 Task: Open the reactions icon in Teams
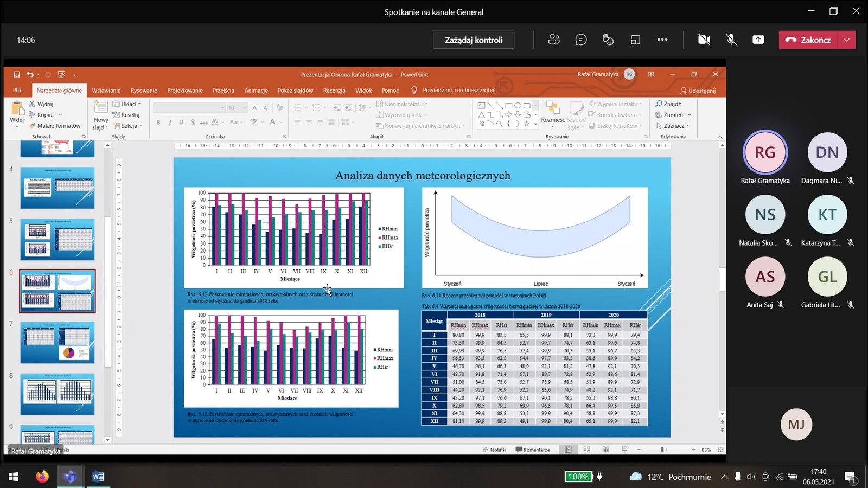point(608,40)
